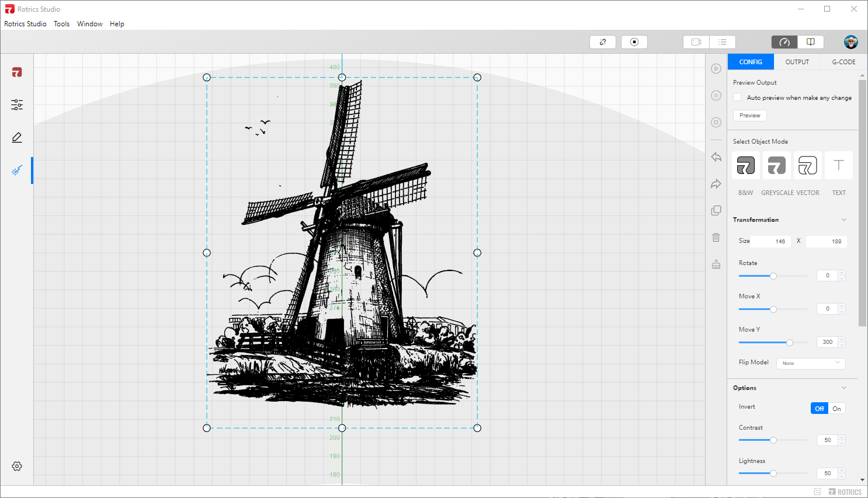Open the settings gear in sidebar
Viewport: 868px width, 498px height.
click(x=17, y=466)
